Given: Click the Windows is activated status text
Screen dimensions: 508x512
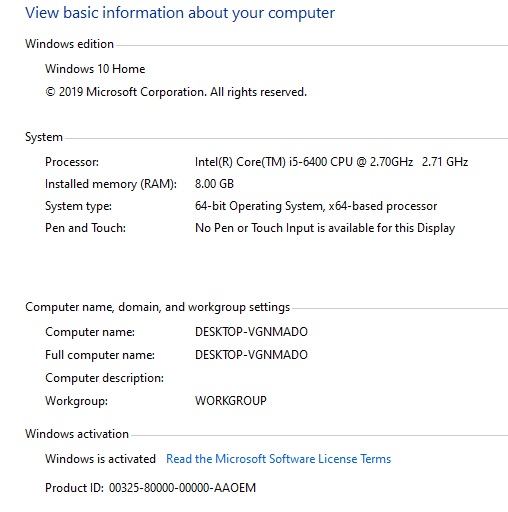Looking at the screenshot, I should click(100, 459).
